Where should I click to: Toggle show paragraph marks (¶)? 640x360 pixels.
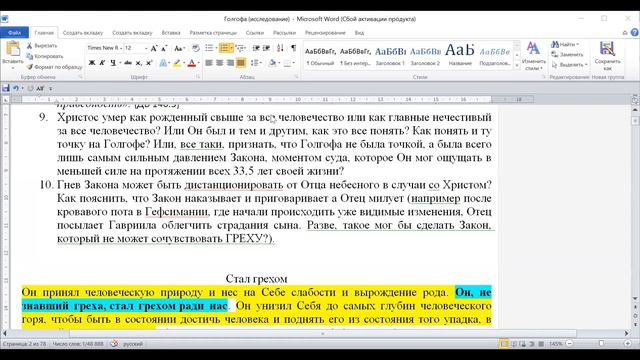(x=293, y=48)
